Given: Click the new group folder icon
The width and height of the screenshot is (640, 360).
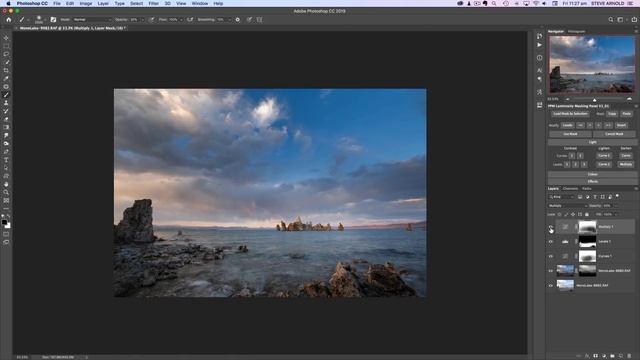Looking at the screenshot, I should point(612,356).
